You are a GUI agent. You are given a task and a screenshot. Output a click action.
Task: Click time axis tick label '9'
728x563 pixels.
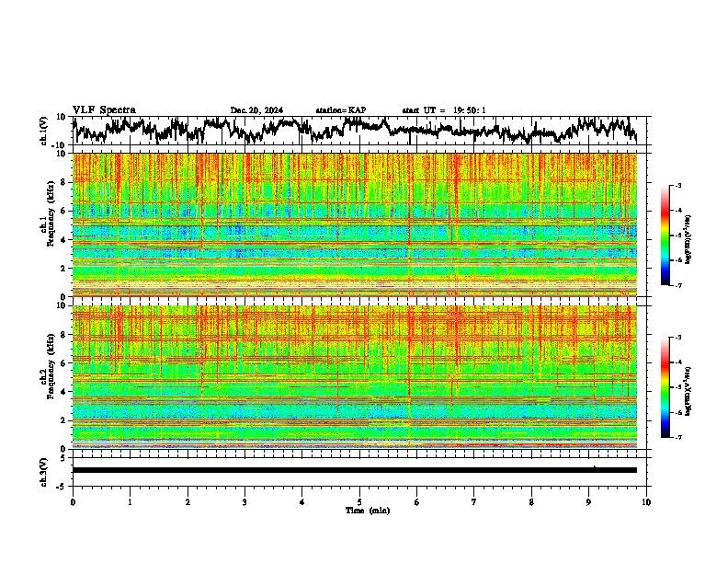[x=588, y=502]
